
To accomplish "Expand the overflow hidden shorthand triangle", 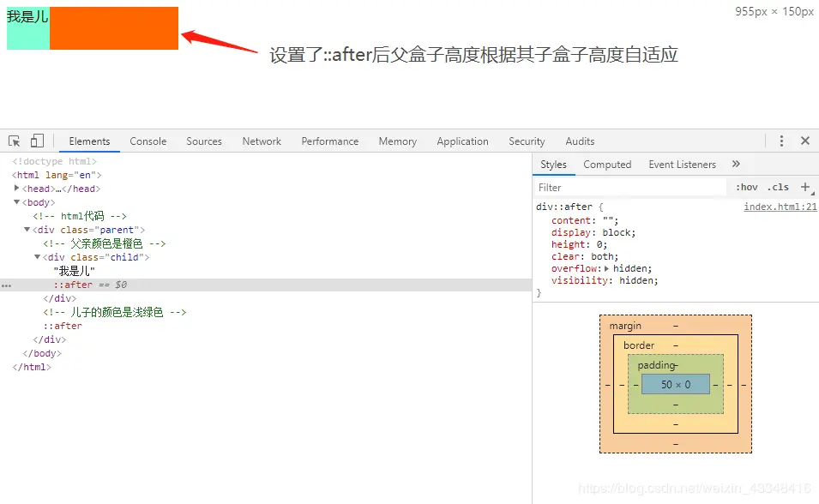I will tap(606, 268).
